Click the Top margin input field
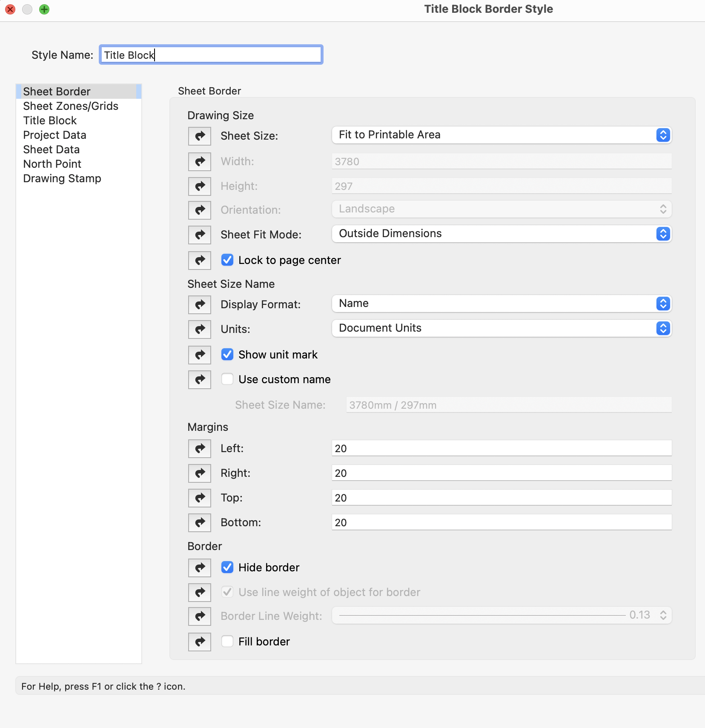This screenshot has width=705, height=728. coord(501,498)
